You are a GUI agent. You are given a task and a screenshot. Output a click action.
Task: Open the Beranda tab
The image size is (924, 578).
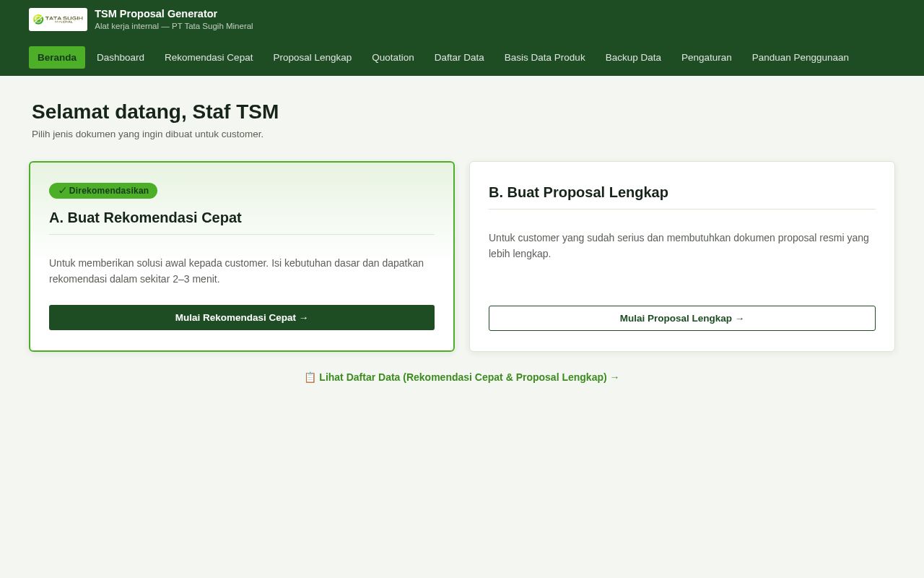pos(57,58)
